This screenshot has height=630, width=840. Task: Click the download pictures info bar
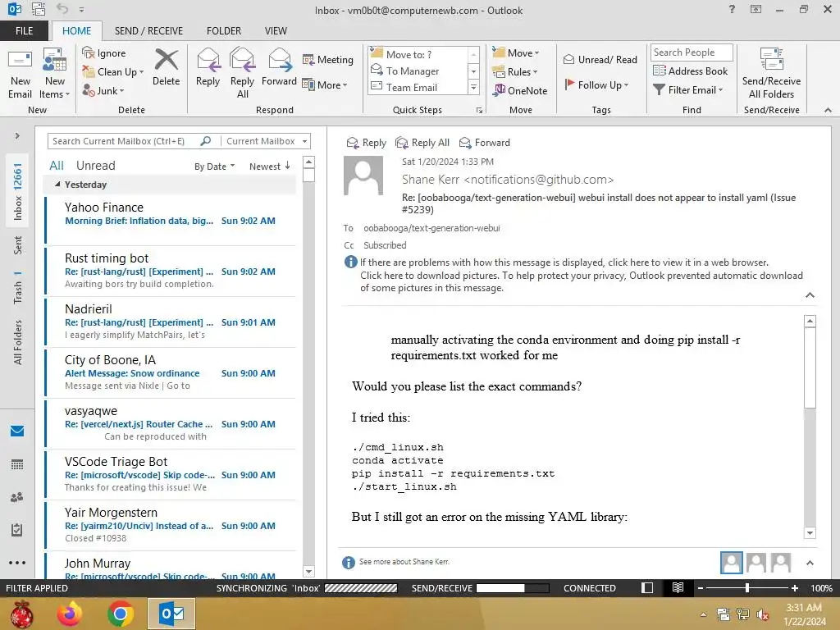point(582,282)
